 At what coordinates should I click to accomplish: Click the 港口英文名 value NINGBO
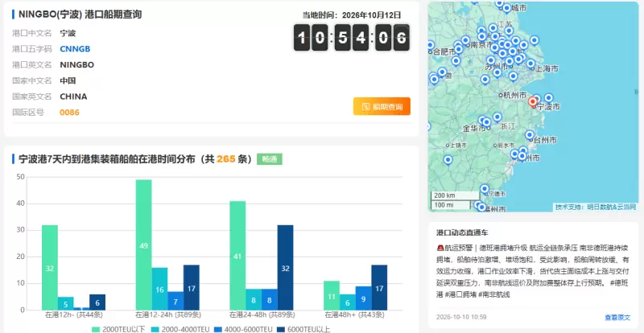pos(76,65)
